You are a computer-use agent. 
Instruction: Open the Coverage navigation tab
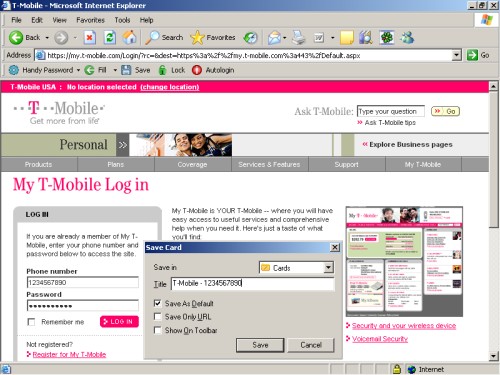pyautogui.click(x=192, y=164)
